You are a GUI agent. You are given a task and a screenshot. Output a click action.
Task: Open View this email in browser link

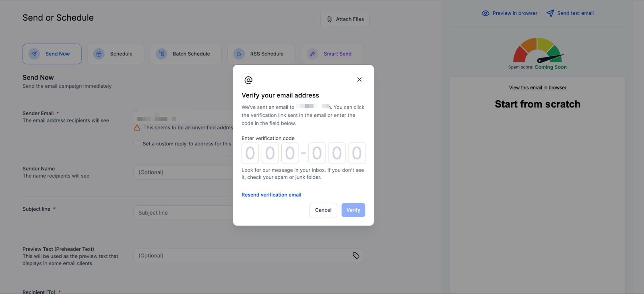point(537,88)
